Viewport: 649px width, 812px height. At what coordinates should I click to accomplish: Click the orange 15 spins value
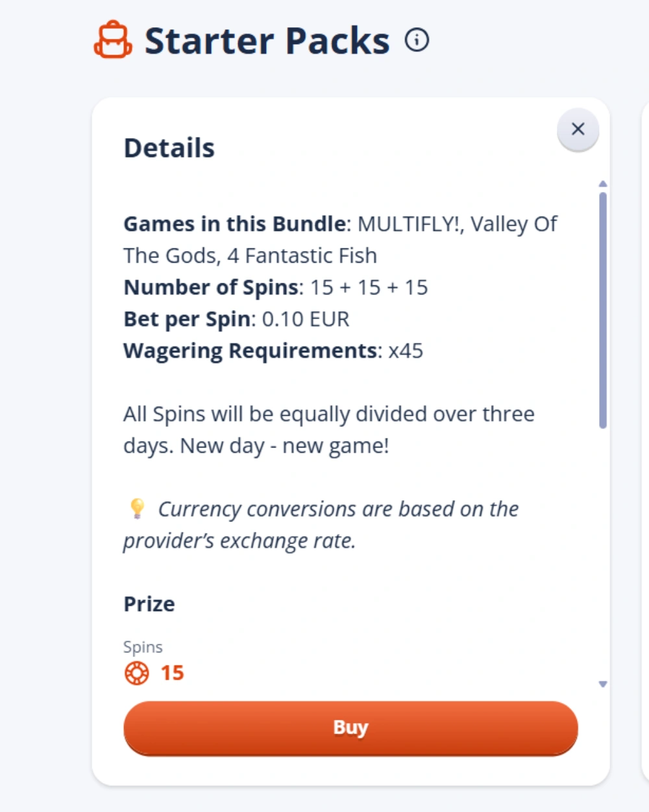tap(173, 673)
